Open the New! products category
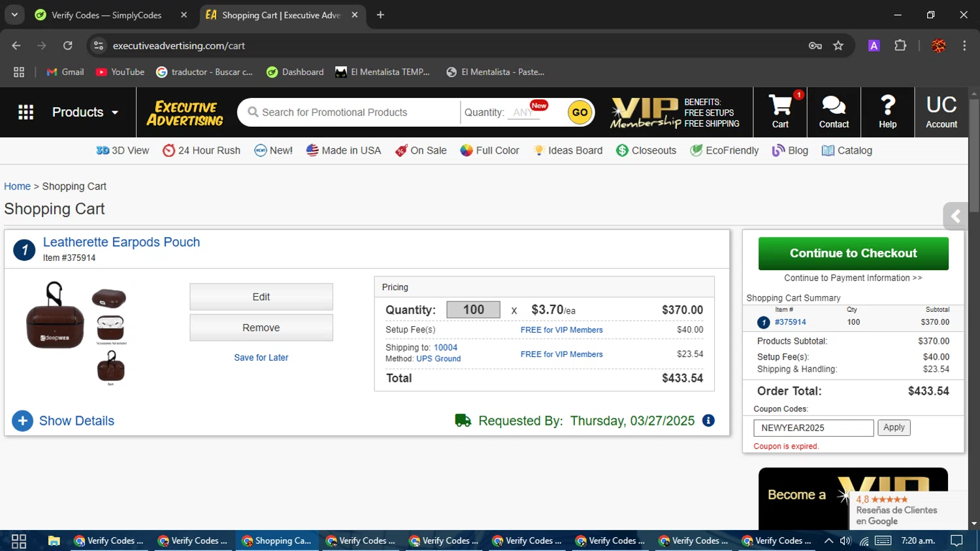This screenshot has width=980, height=551. [273, 150]
